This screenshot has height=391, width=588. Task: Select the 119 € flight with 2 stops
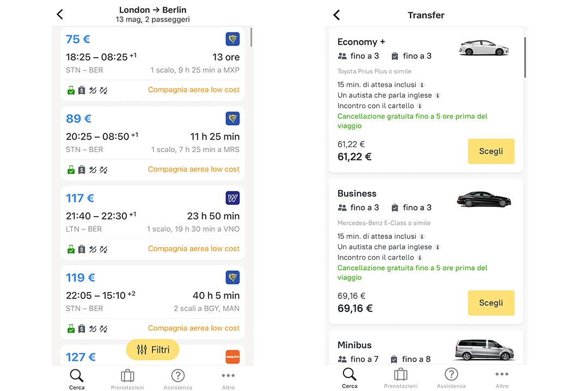pos(152,302)
